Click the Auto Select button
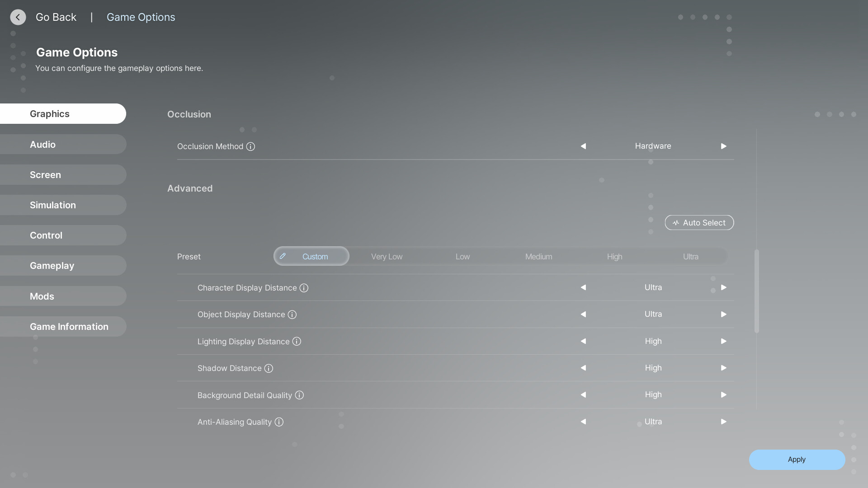Image resolution: width=868 pixels, height=488 pixels. pyautogui.click(x=699, y=223)
